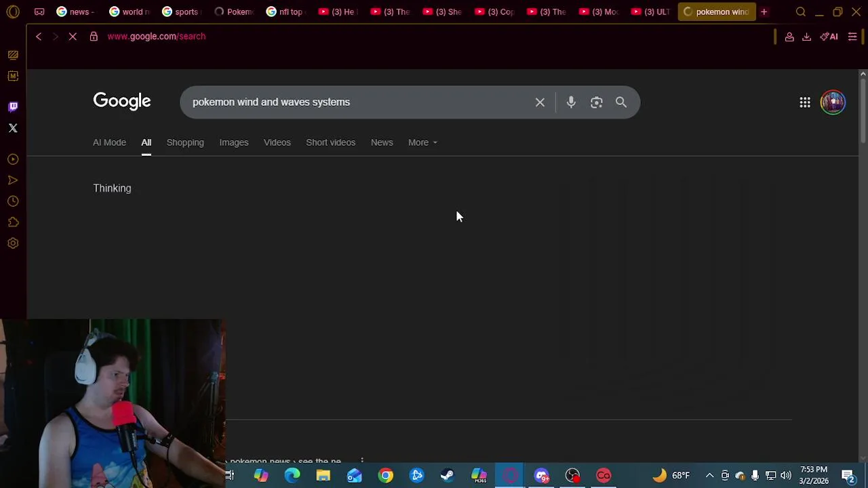This screenshot has height=488, width=868.
Task: Open the Twitch sidebar panel
Action: click(x=13, y=106)
